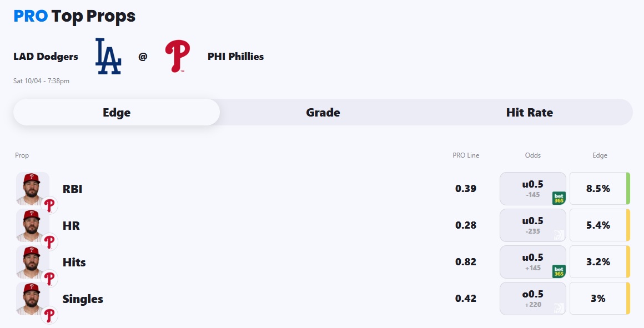Click the player photo in Hits row

click(x=32, y=261)
